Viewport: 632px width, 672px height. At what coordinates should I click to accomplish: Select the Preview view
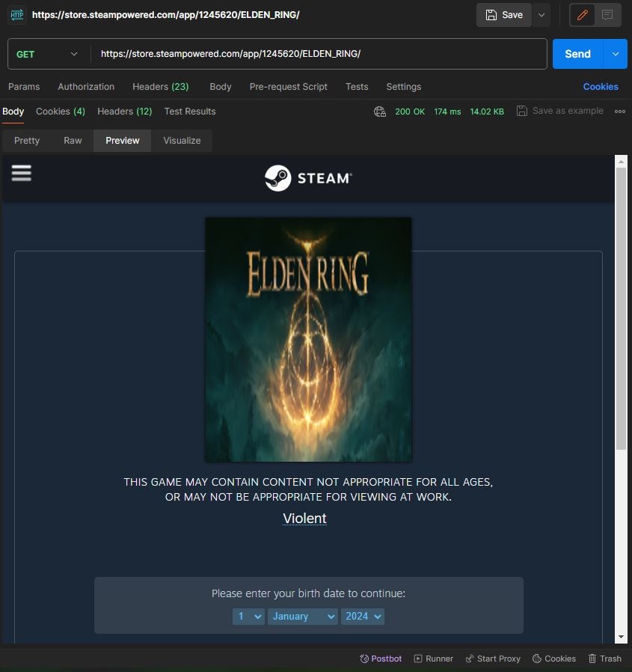pyautogui.click(x=122, y=141)
